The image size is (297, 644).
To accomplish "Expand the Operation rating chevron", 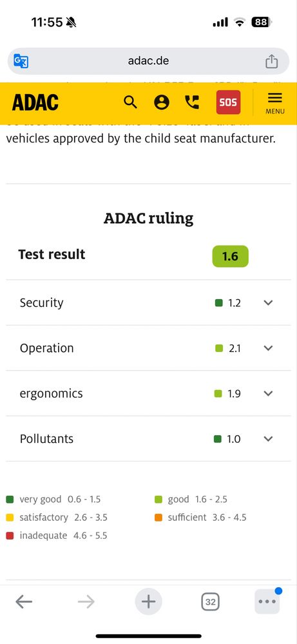I will point(268,348).
